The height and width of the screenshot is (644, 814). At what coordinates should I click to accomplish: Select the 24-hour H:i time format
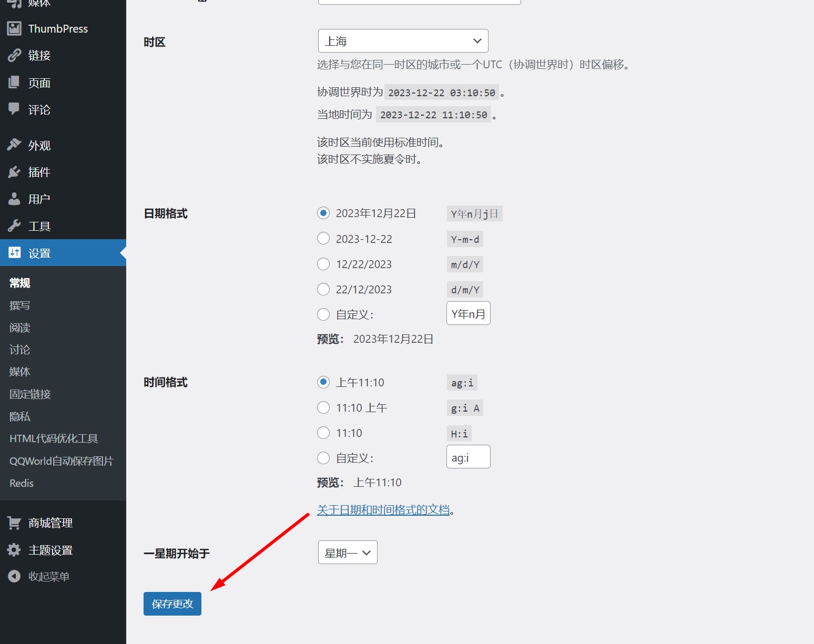pos(323,433)
